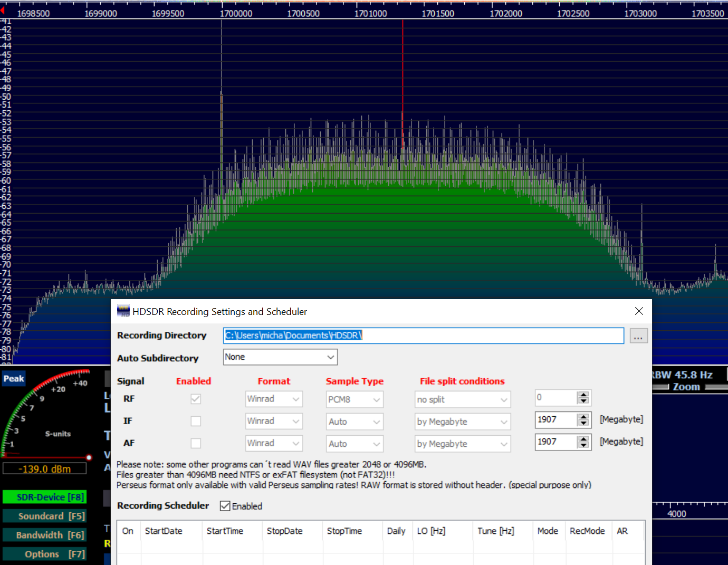Click the red squelch marker on S-meter
The image size is (728, 565).
tap(89, 457)
